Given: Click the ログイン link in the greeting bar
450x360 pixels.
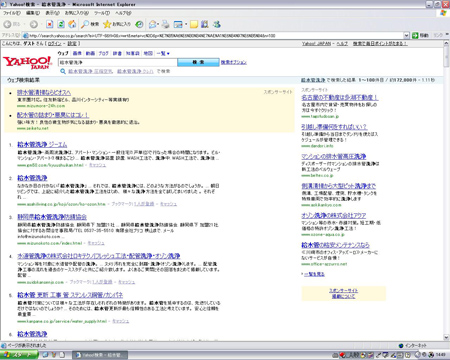Looking at the screenshot, I should coord(55,44).
